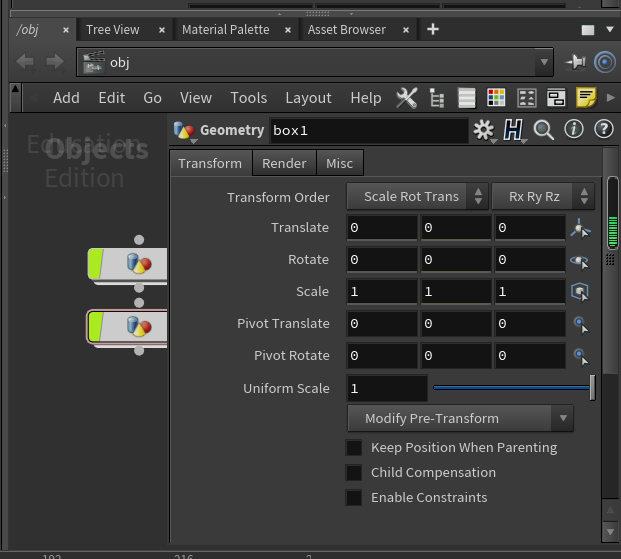Open the color palette icon

[496, 98]
